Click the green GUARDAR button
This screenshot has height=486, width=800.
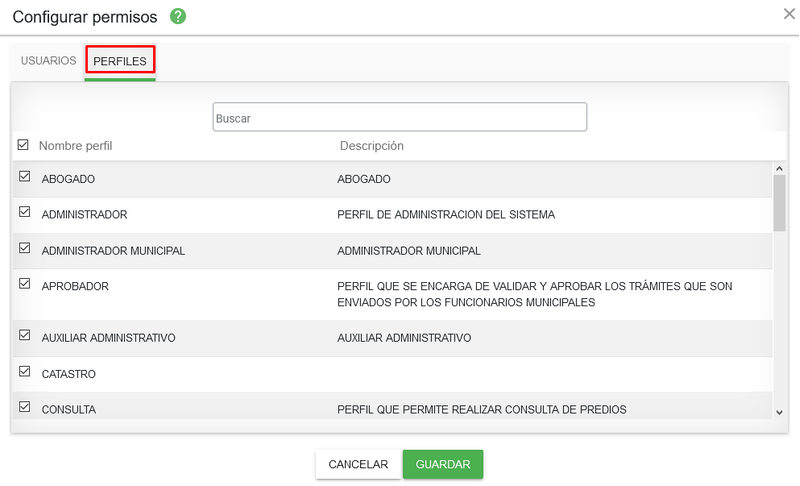[x=443, y=464]
